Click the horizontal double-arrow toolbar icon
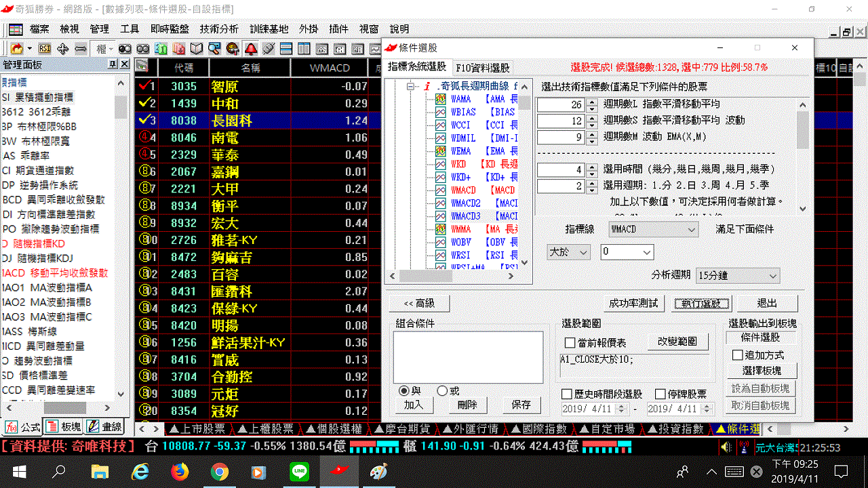Viewport: 868px width, 488px height. click(80, 49)
